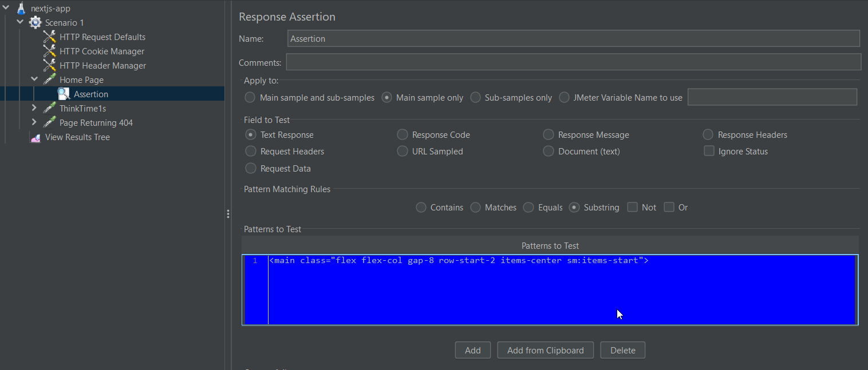This screenshot has height=370, width=868.
Task: Open HTTP Header Manager element
Action: coord(102,66)
